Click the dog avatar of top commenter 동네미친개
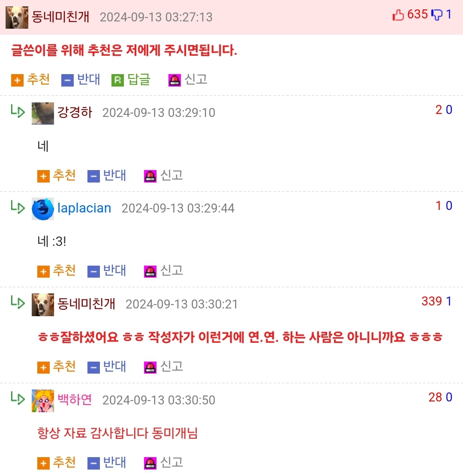Viewport: 463px width, 476px height. (17, 17)
